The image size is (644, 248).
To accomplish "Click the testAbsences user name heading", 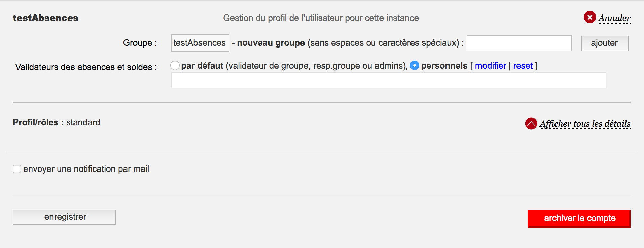I will [45, 18].
